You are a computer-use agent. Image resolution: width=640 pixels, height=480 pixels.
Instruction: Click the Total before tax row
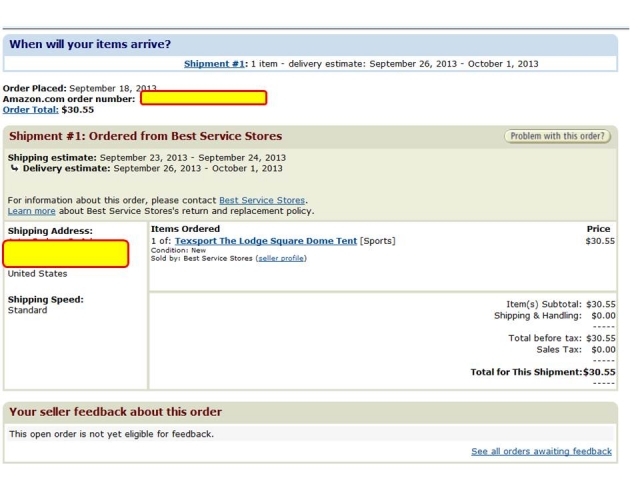(x=562, y=338)
